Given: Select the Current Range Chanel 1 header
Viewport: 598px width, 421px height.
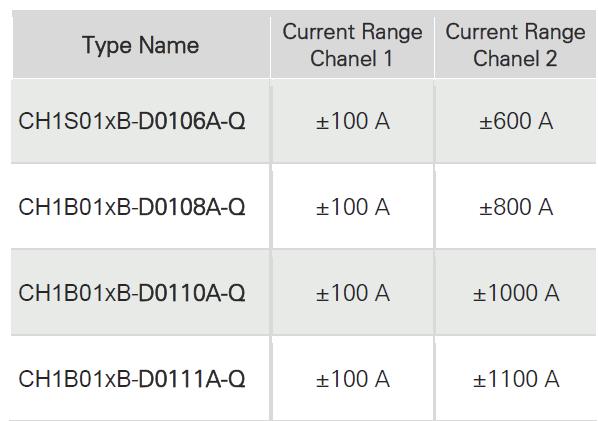Looking at the screenshot, I should coord(352,46).
